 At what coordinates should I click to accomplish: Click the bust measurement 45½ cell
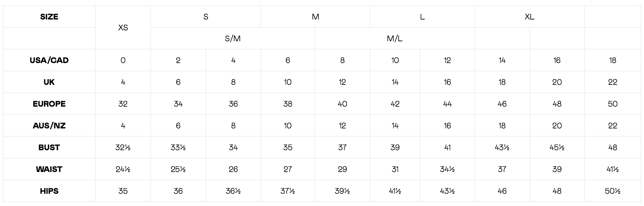click(x=557, y=148)
